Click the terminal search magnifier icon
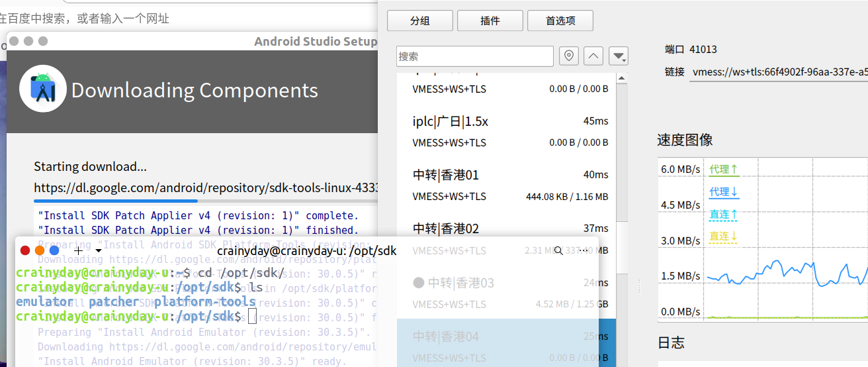The image size is (868, 367). (x=558, y=250)
